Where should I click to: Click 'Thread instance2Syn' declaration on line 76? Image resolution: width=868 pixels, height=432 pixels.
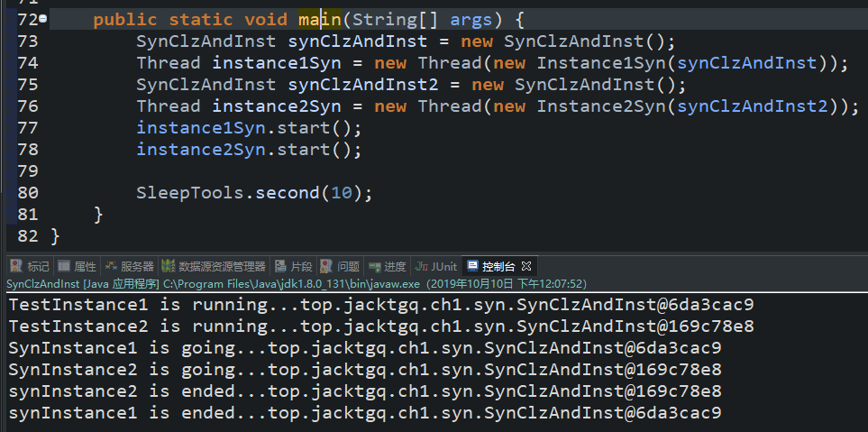239,106
